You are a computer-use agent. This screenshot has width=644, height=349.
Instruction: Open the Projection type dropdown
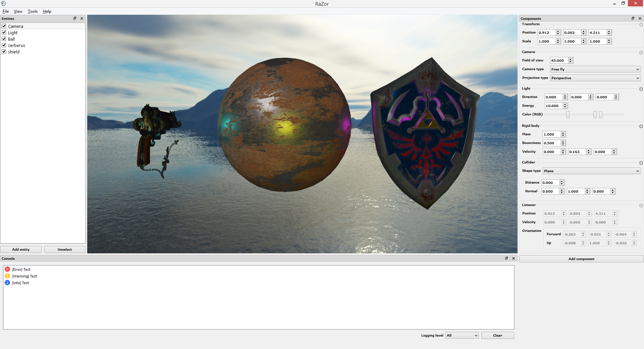tap(595, 78)
